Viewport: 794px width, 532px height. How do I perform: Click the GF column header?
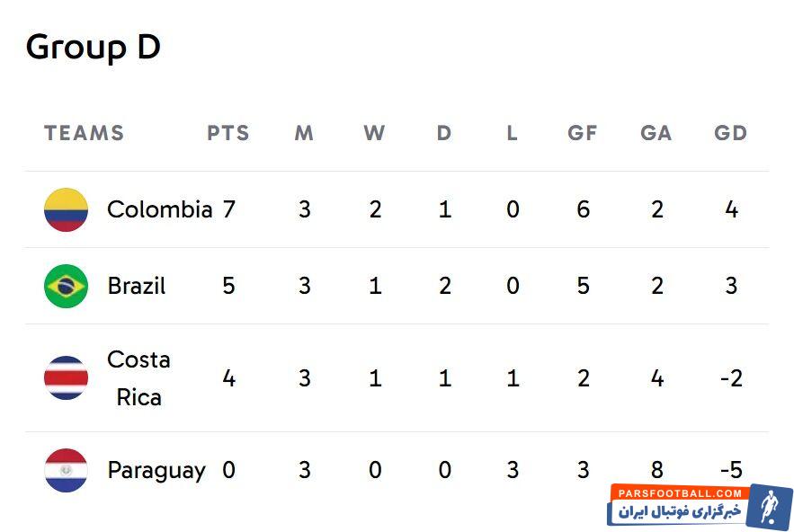click(583, 133)
